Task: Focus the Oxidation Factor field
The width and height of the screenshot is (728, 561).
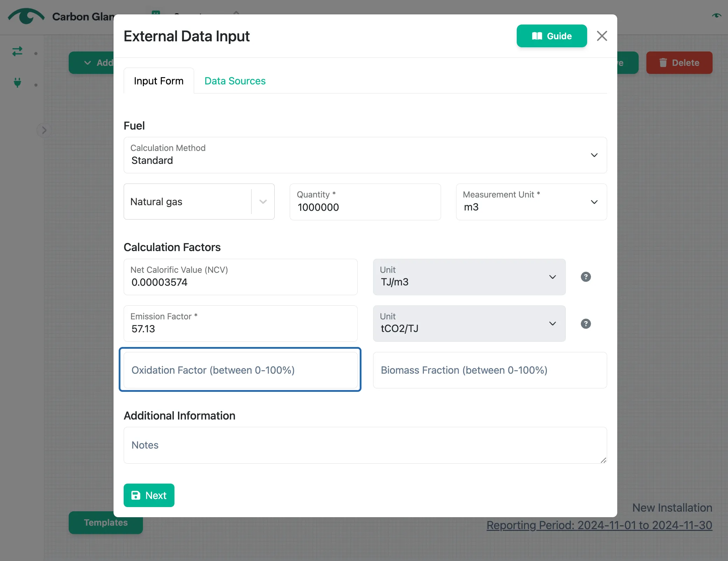Action: click(240, 370)
